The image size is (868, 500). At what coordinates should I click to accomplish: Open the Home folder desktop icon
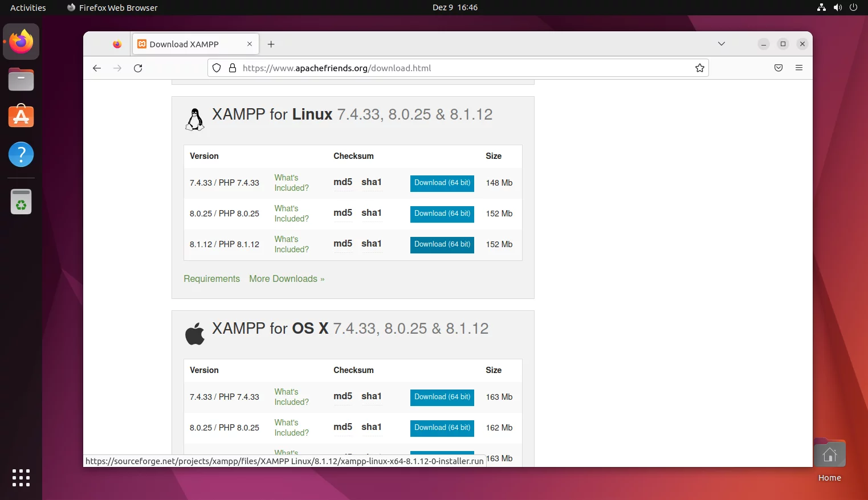tap(830, 460)
